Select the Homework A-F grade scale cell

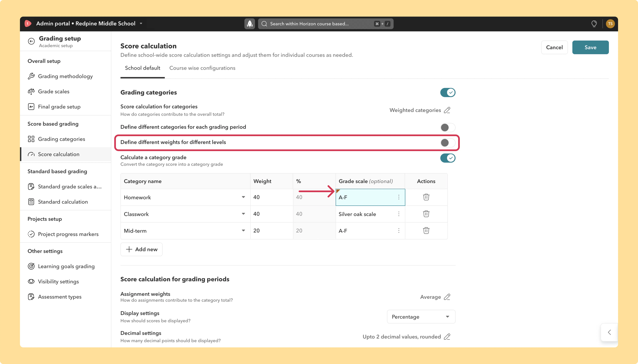[x=370, y=197]
